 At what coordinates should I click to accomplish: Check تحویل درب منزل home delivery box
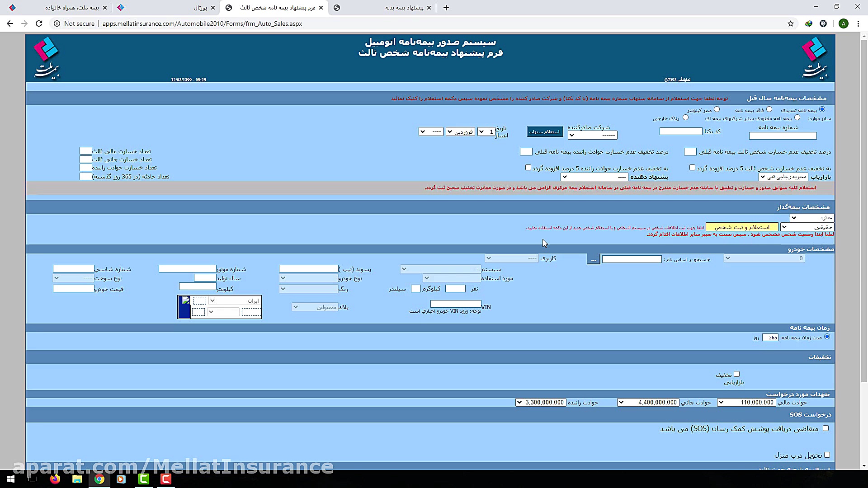tap(827, 455)
